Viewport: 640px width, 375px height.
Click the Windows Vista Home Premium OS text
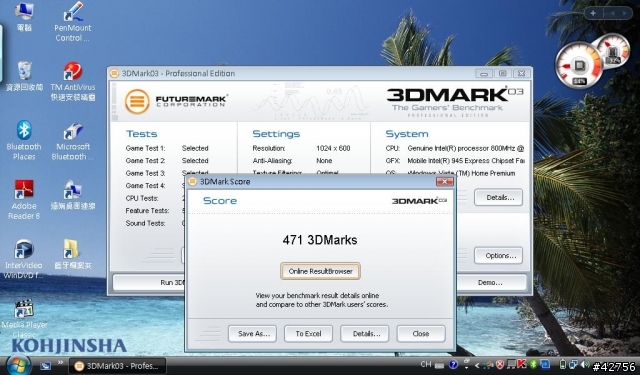461,173
